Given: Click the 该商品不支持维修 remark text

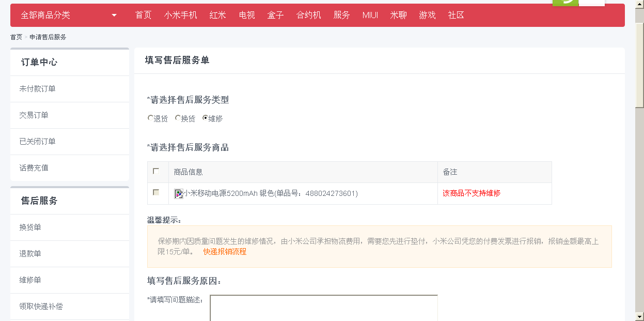Looking at the screenshot, I should pos(472,193).
